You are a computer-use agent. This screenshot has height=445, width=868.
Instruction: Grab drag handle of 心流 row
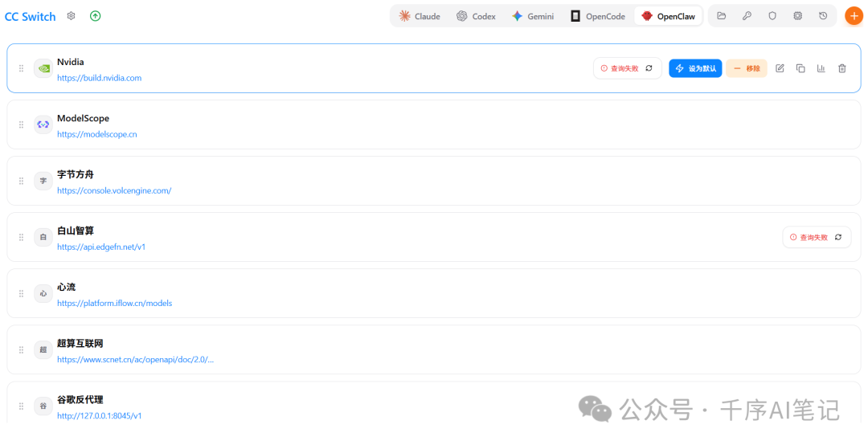[21, 293]
